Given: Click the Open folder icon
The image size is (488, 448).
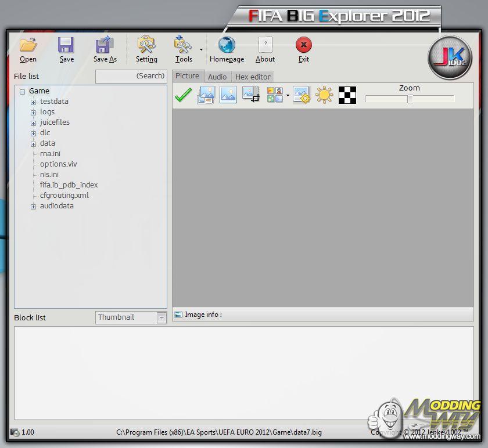Looking at the screenshot, I should coord(28,45).
